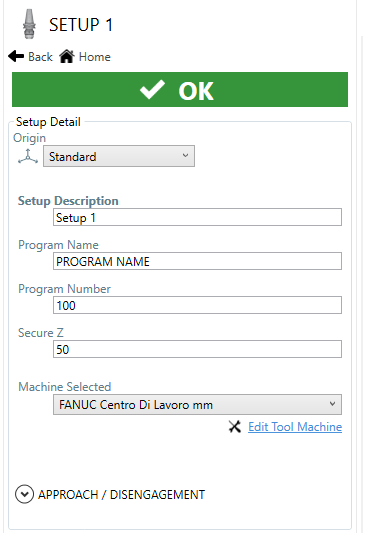The height and width of the screenshot is (533, 367).
Task: Click the Home text label
Action: [x=94, y=57]
